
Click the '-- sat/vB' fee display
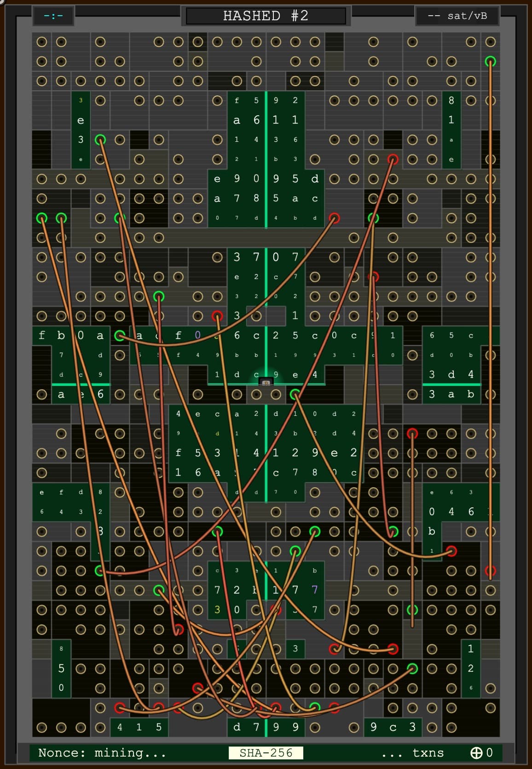[457, 16]
